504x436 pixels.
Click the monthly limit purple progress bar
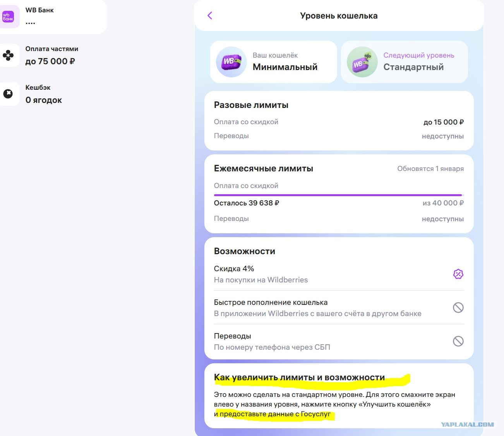pyautogui.click(x=339, y=195)
